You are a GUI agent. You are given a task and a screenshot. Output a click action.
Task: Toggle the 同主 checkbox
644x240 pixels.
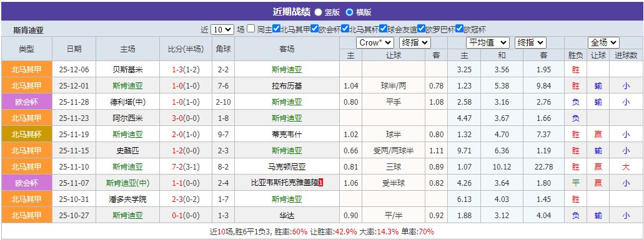251,29
